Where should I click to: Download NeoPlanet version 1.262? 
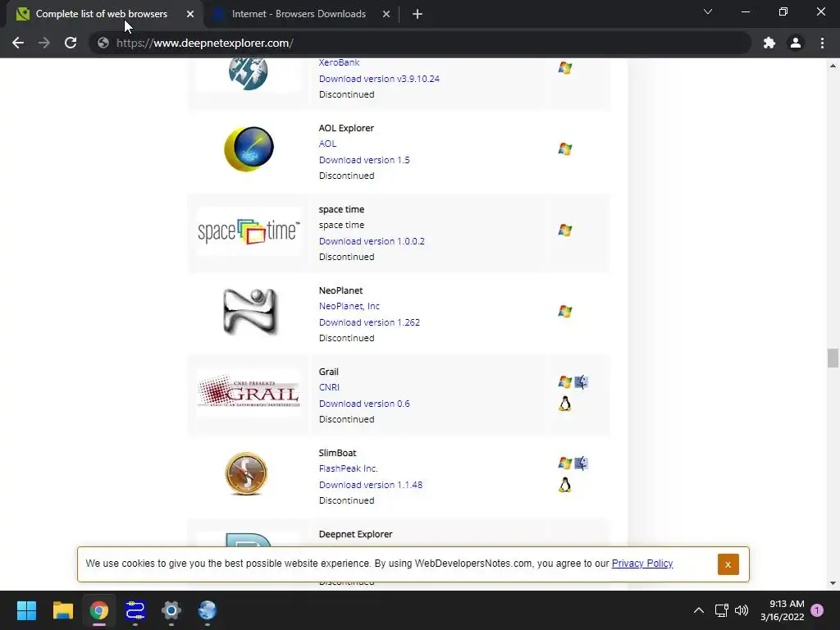pyautogui.click(x=370, y=322)
